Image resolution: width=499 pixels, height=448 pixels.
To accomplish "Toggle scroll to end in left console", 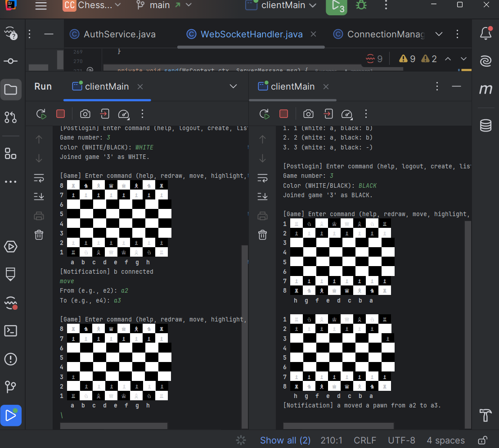I will (x=39, y=197).
